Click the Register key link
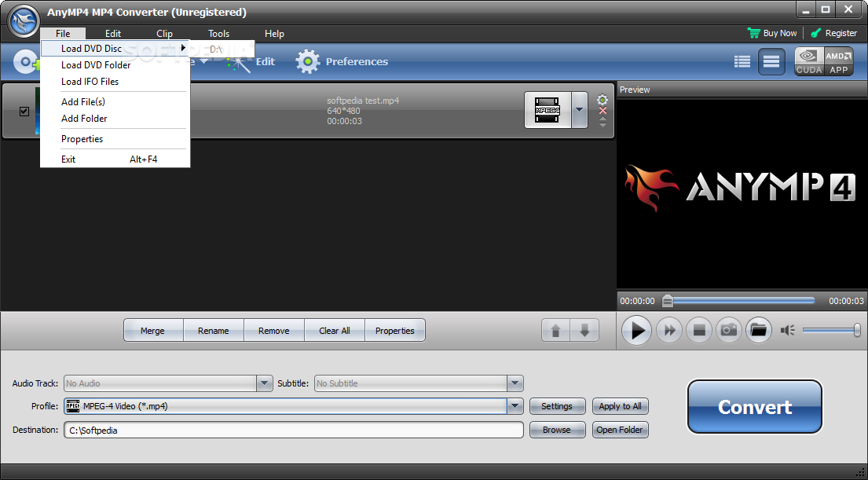The image size is (868, 480). click(x=833, y=33)
